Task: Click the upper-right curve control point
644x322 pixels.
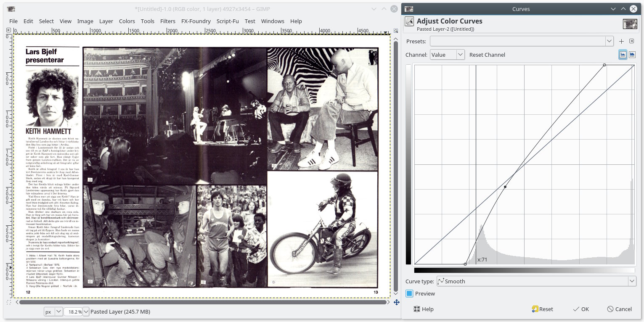Action: tap(604, 65)
